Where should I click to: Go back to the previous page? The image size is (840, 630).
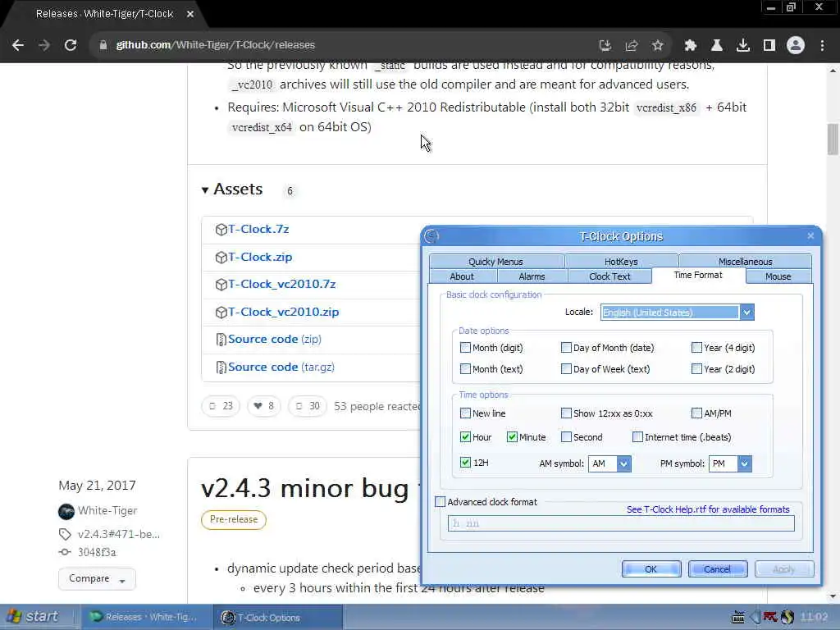pos(18,45)
